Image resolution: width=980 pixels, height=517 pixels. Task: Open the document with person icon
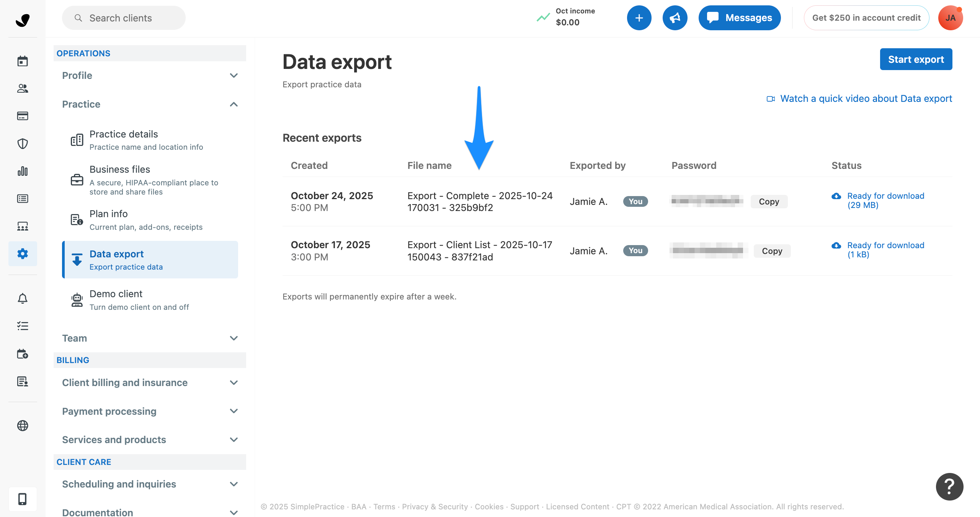click(x=23, y=381)
